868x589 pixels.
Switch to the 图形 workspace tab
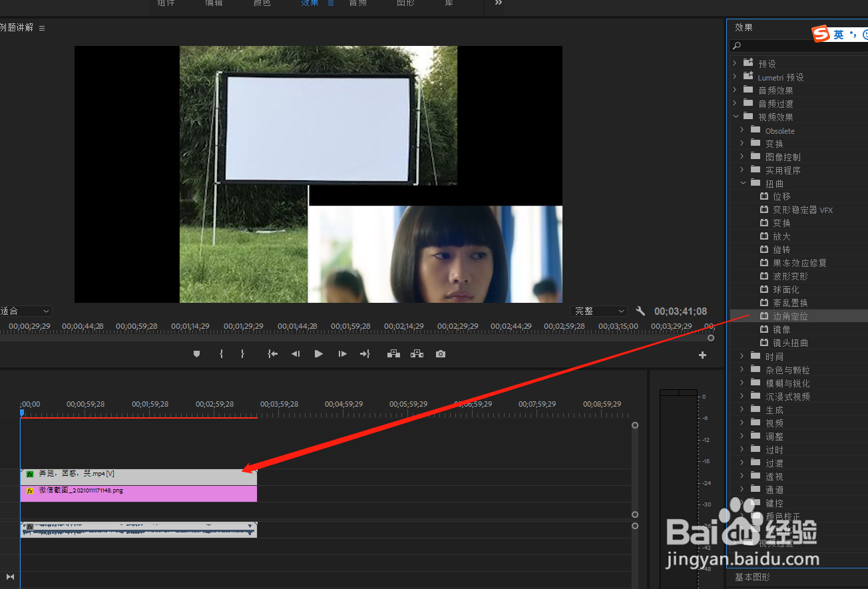point(405,3)
